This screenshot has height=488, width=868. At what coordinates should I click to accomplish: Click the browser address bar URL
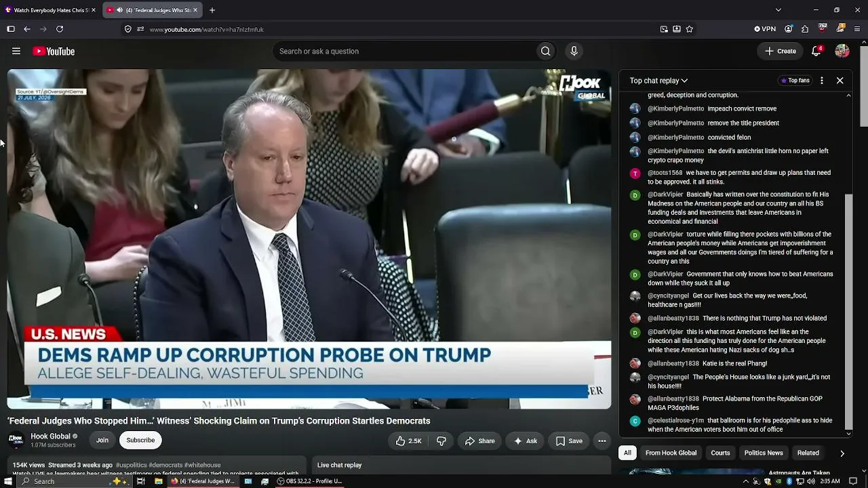click(206, 29)
